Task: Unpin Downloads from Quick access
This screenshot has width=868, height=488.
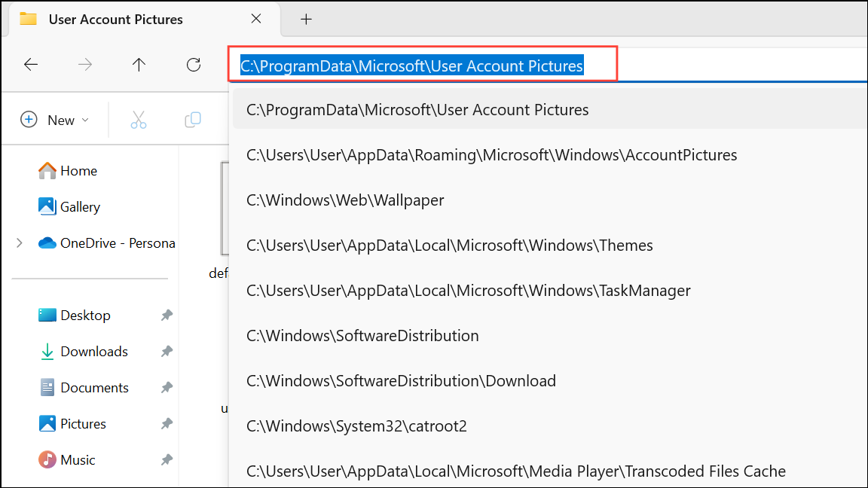Action: (x=167, y=351)
